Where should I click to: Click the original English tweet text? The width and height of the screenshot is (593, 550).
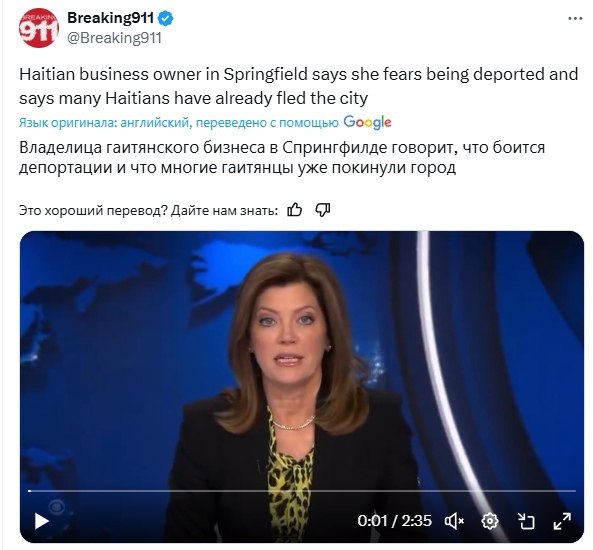(x=298, y=86)
